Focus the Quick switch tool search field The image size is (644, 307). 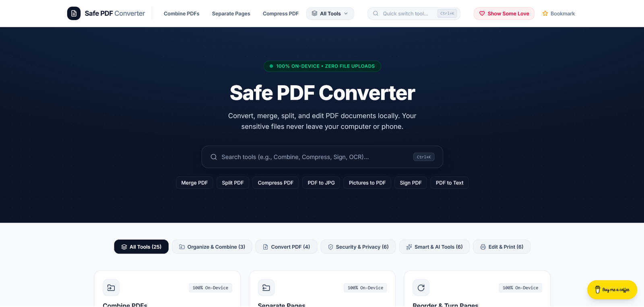click(x=414, y=13)
